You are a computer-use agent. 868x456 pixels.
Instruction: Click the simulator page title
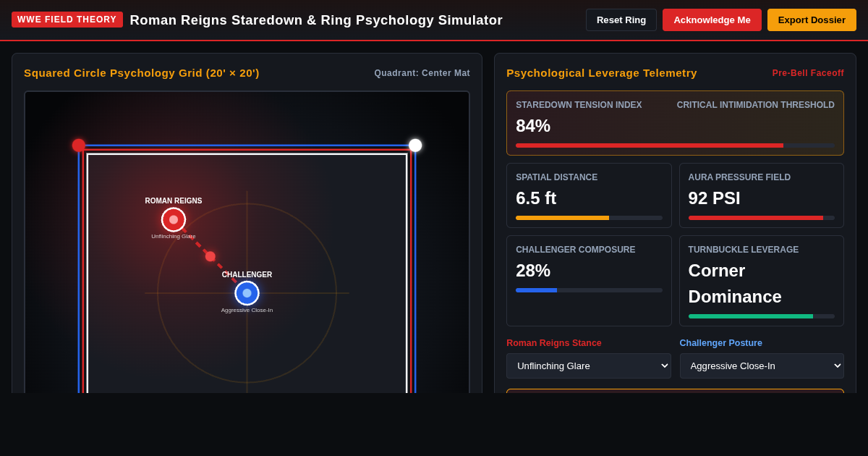pos(316,20)
